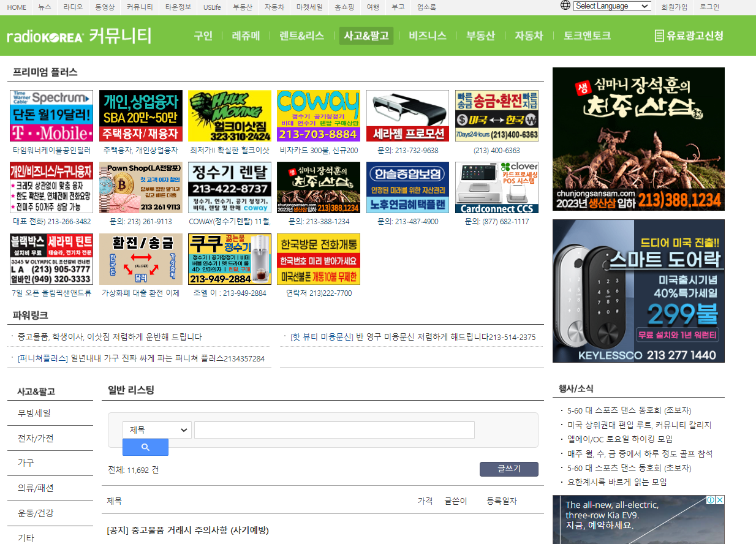Open the 세라젬 프로모션 ad thumbnail
The image size is (756, 544).
(408, 116)
